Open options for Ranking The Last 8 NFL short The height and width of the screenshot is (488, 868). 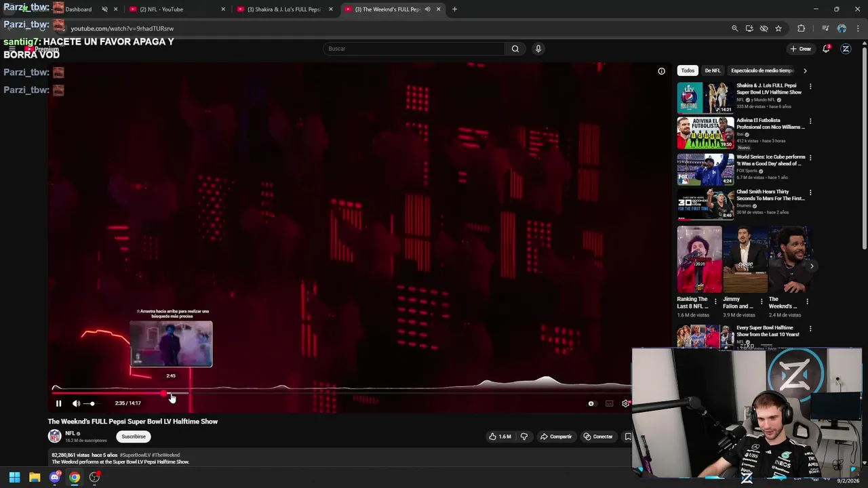715,302
